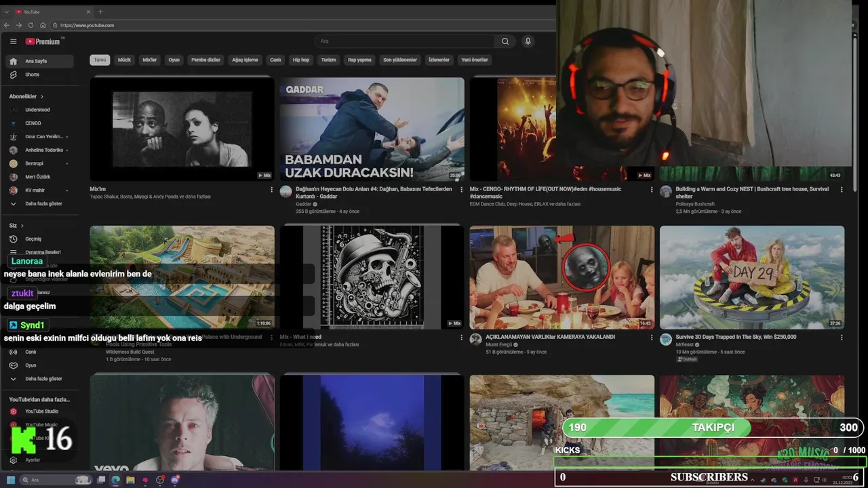Open the hamburger guide menu
The width and height of the screenshot is (868, 488).
tap(13, 41)
